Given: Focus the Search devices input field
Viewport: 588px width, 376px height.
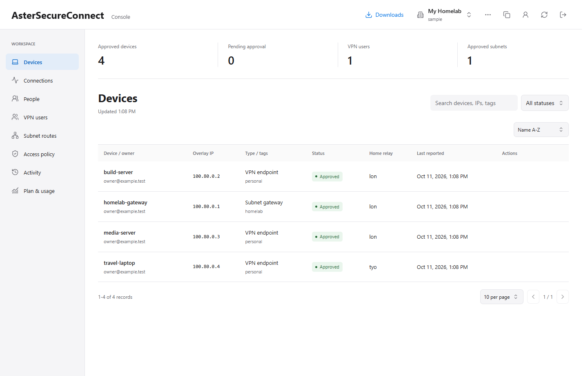Looking at the screenshot, I should 474,103.
